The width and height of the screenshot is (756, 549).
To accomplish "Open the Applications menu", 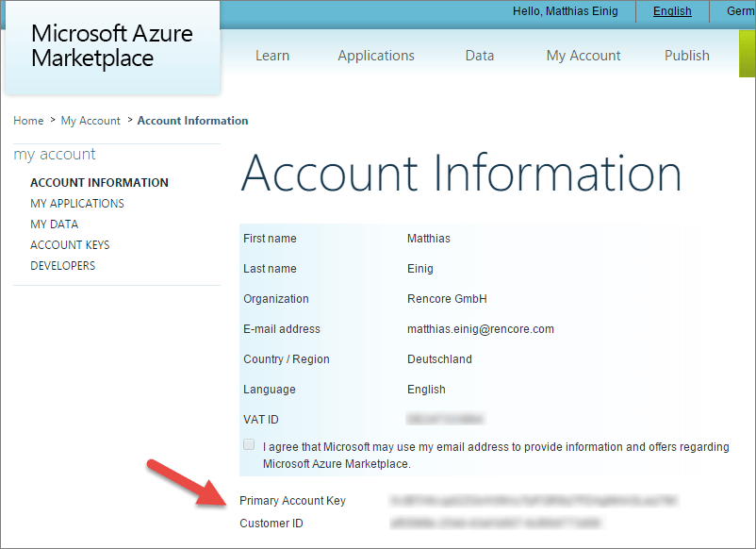I will tap(376, 56).
